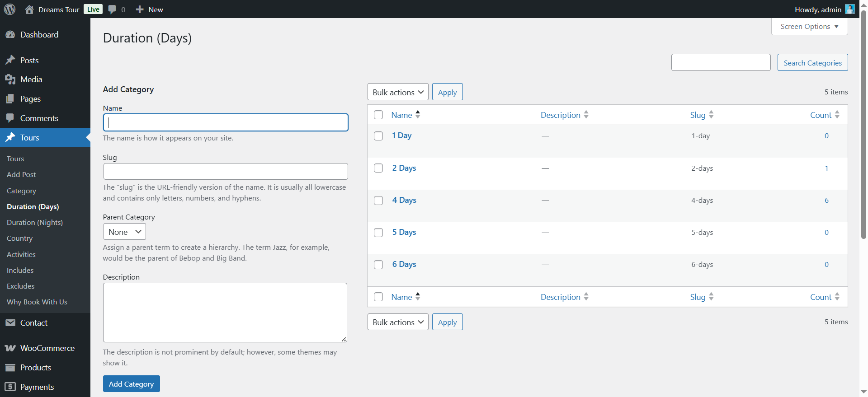The image size is (868, 397).
Task: Click the plus New icon in admin bar
Action: 140,9
